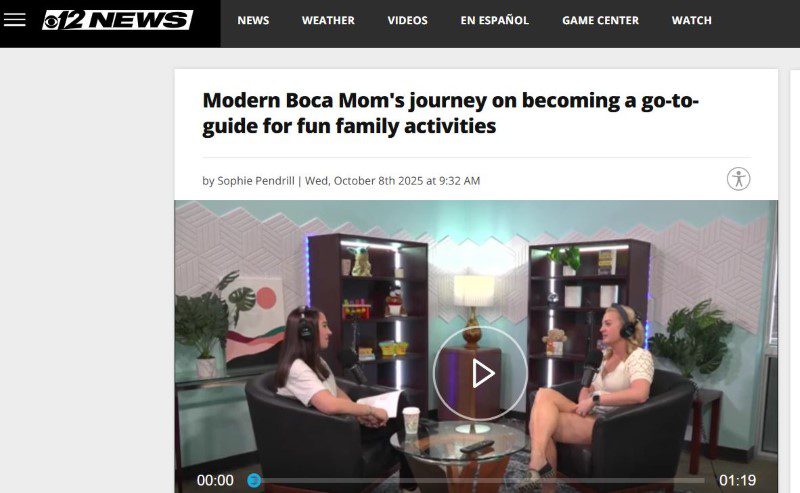Screen dimensions: 800x493
Task: Click the podcast studio video thumbnail
Action: 476,347
